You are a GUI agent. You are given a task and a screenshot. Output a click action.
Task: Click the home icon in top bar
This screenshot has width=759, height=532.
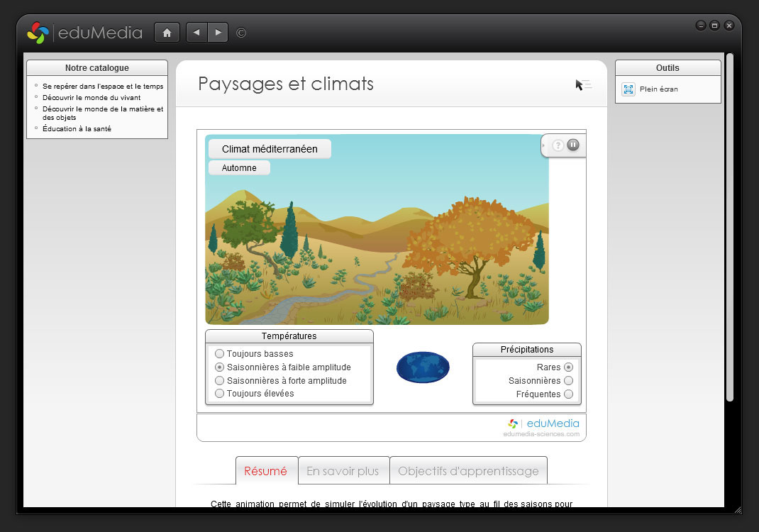(x=167, y=33)
